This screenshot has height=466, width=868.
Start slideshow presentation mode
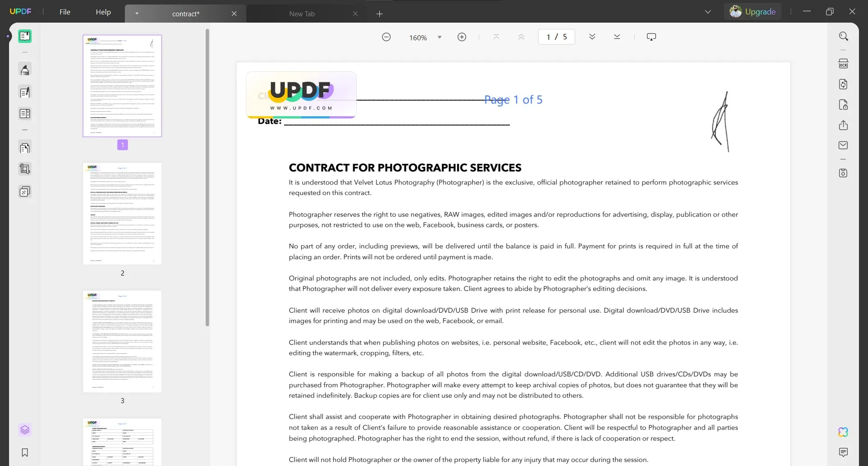click(x=651, y=37)
